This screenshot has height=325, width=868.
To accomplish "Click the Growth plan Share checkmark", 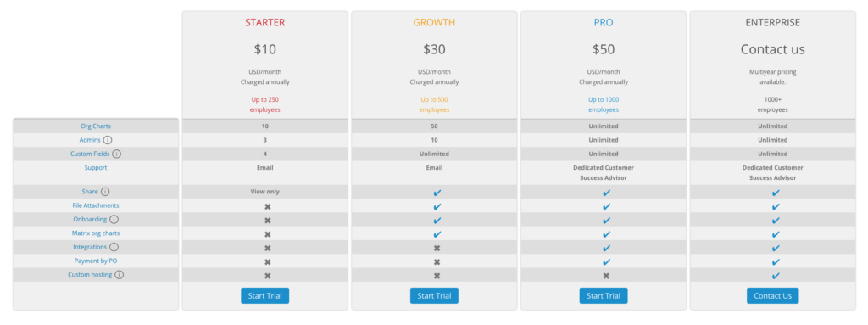I will 437,193.
